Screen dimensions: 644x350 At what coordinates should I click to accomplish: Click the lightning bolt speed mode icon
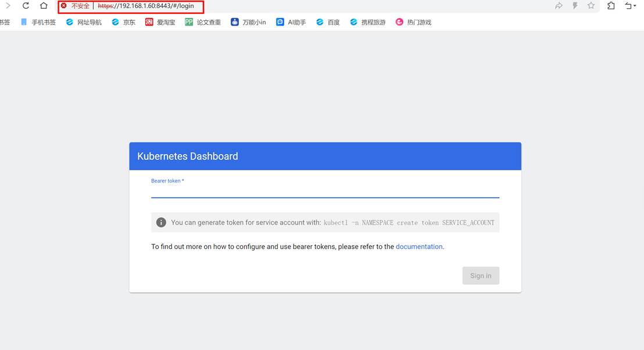click(x=575, y=6)
